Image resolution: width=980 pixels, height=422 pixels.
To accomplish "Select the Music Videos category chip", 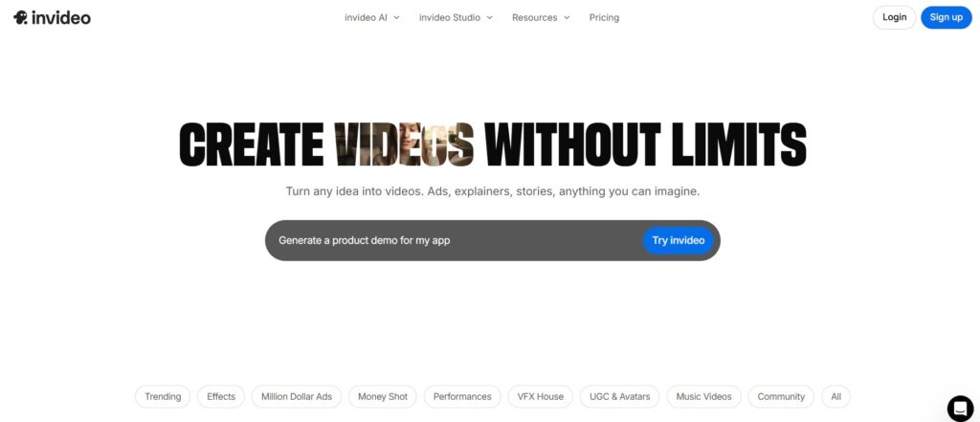I will click(703, 396).
